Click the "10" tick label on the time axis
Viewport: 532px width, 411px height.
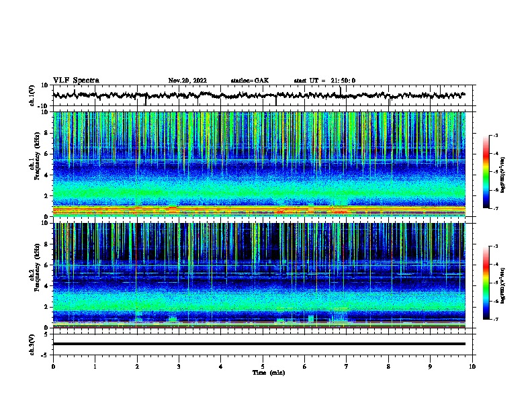click(x=472, y=367)
